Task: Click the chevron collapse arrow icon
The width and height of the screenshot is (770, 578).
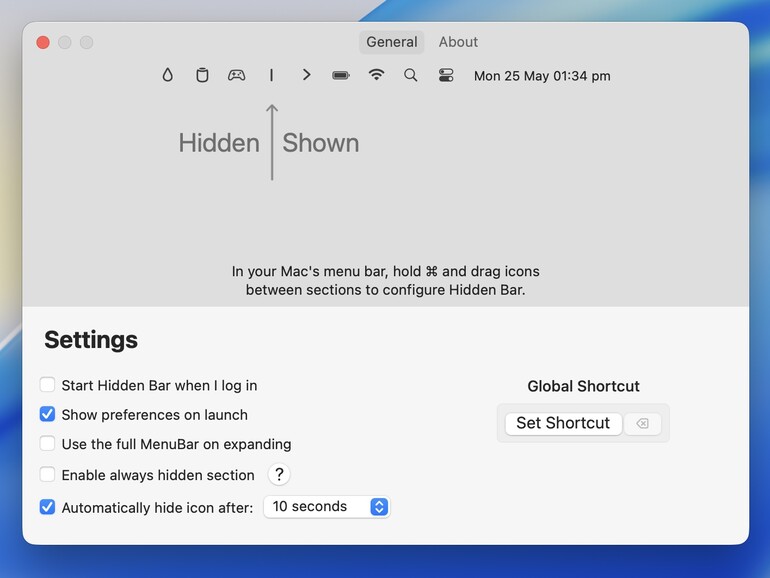Action: point(306,75)
